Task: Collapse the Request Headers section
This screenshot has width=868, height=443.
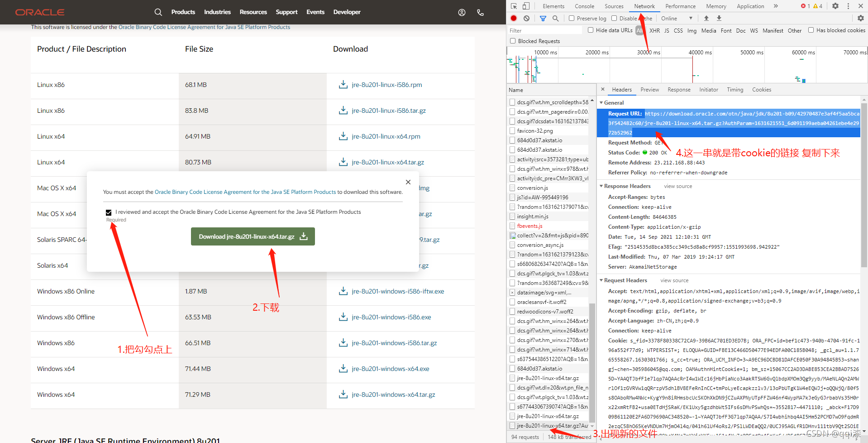Action: pos(601,280)
